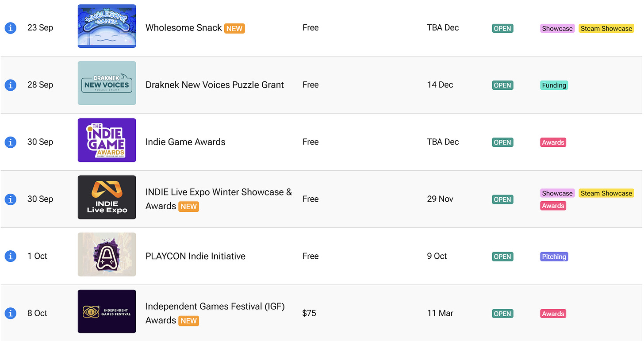Open Draknek New Voices Puzzle Grant title
This screenshot has height=341, width=644.
click(x=215, y=85)
